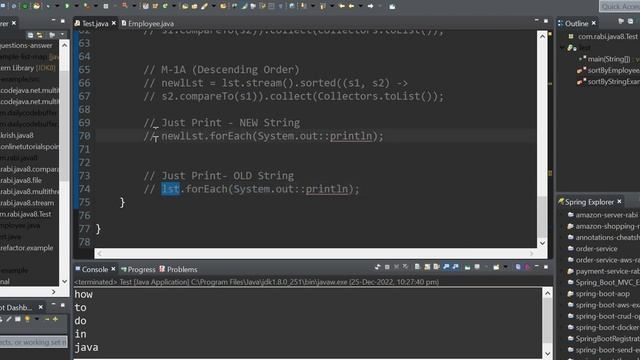Click the Pin Console icon
Image resolution: width=640 pixels, height=360 pixels.
(x=467, y=267)
